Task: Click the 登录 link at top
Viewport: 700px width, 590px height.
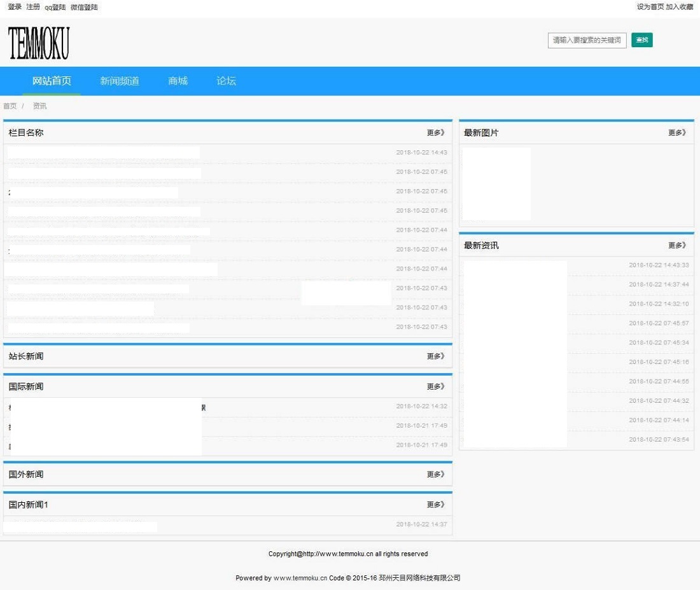Action: pos(15,7)
